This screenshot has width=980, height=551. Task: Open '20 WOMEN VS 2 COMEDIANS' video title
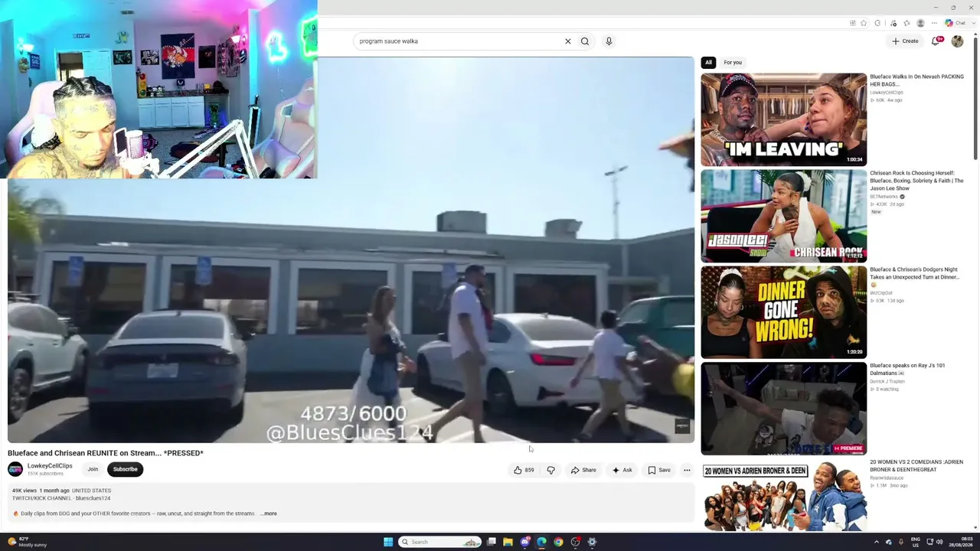[916, 466]
